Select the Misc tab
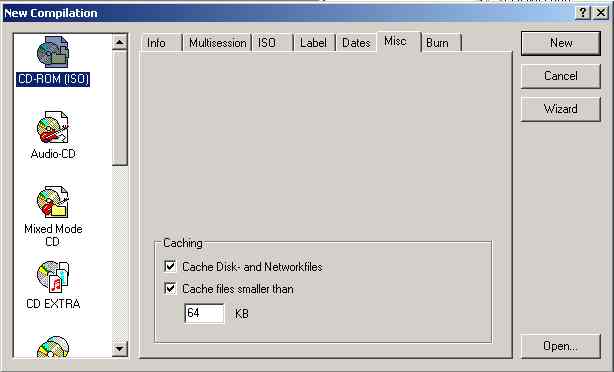 [398, 42]
